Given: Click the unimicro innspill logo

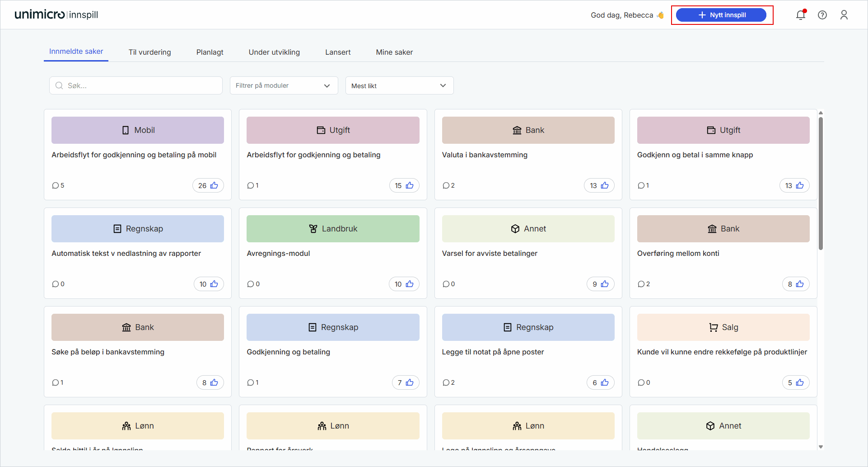Looking at the screenshot, I should click(56, 14).
